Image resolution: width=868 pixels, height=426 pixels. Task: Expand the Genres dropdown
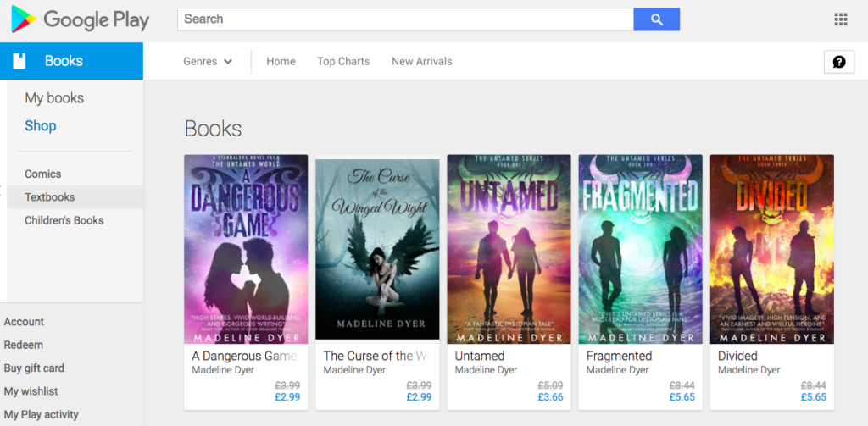(208, 62)
